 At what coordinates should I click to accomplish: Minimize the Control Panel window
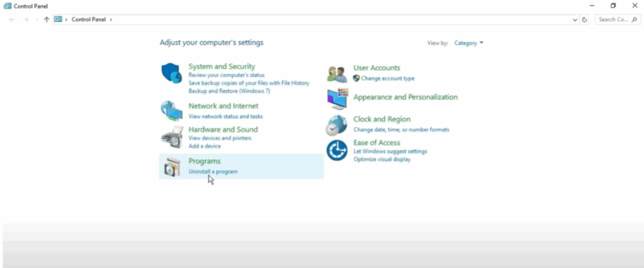click(x=592, y=6)
